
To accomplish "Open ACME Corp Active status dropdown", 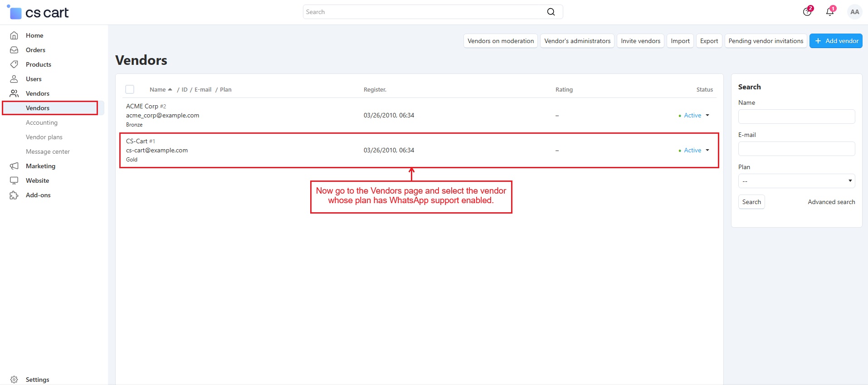I will point(695,115).
